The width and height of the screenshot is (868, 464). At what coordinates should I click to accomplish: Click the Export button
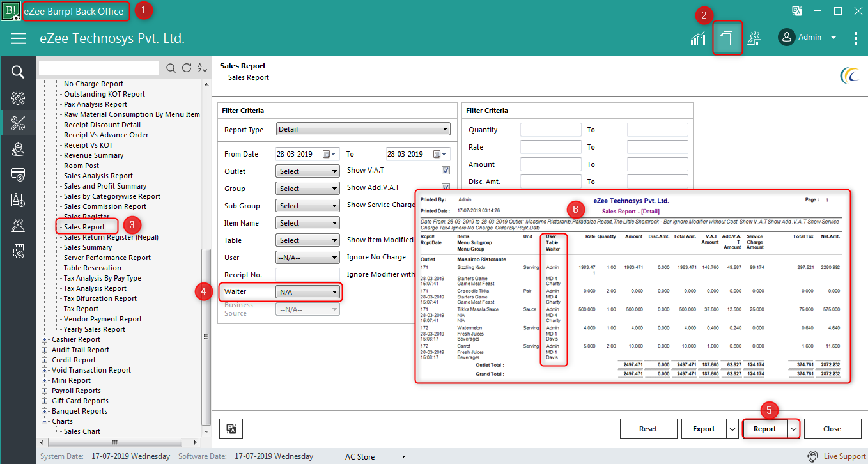(704, 429)
